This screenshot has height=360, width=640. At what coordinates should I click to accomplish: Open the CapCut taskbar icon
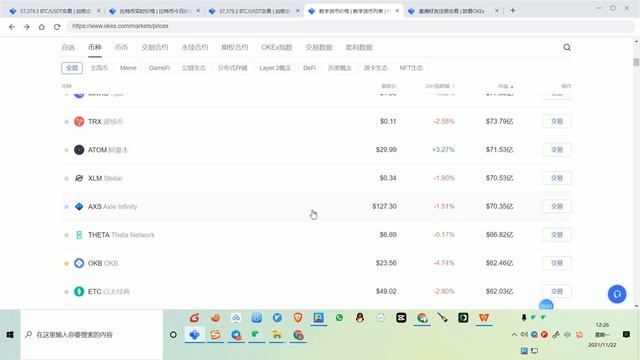401,318
